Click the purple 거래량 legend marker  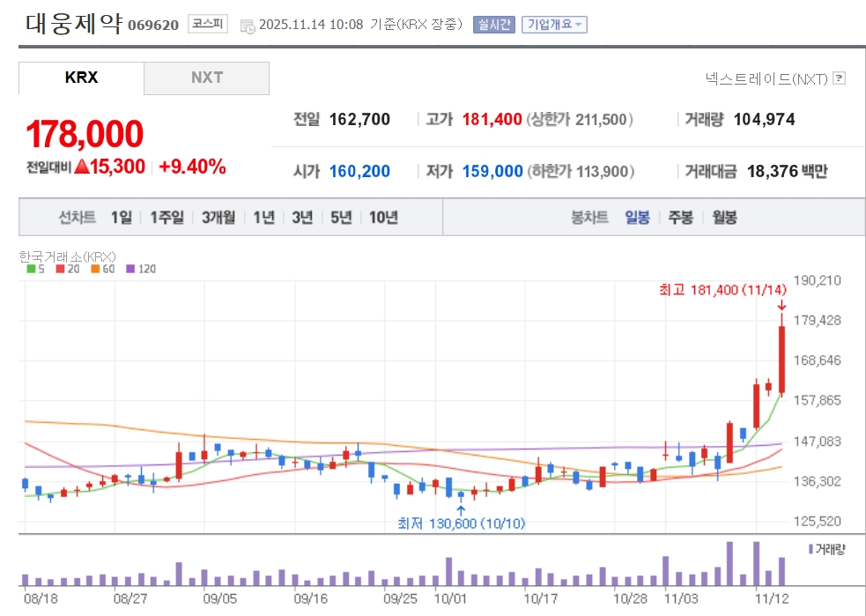810,549
